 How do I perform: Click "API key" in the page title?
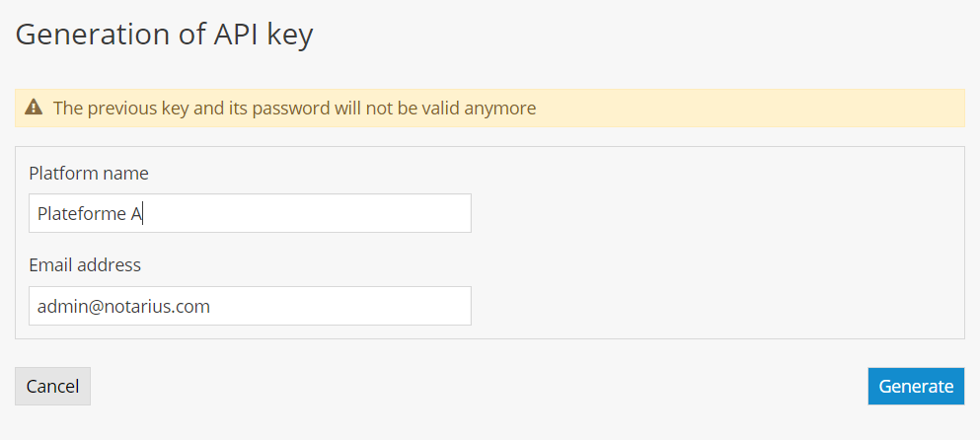click(264, 35)
